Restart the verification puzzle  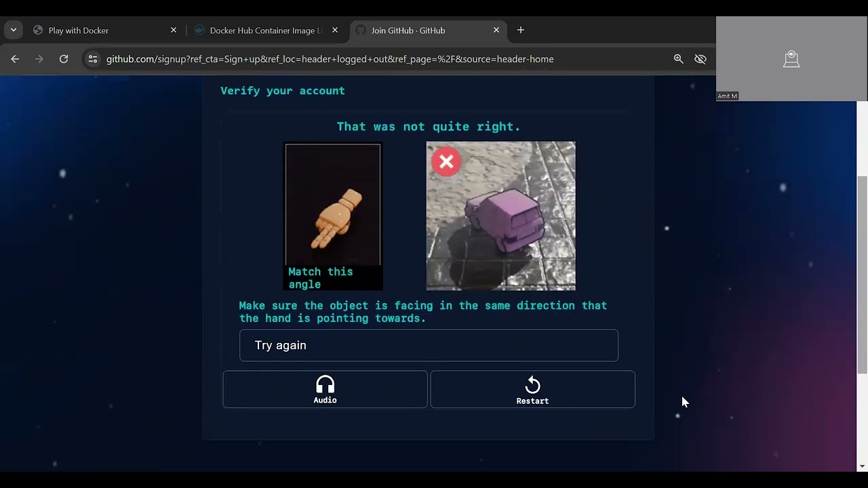pyautogui.click(x=532, y=390)
